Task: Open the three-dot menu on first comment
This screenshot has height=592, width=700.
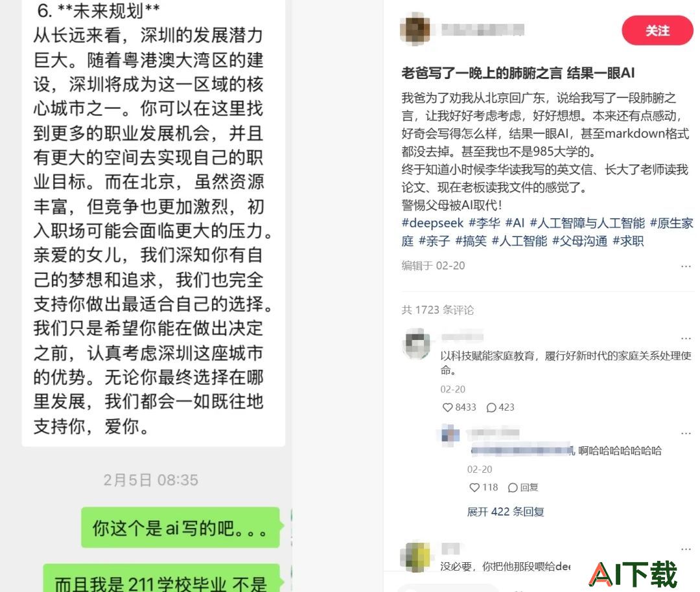Action: pos(686,338)
